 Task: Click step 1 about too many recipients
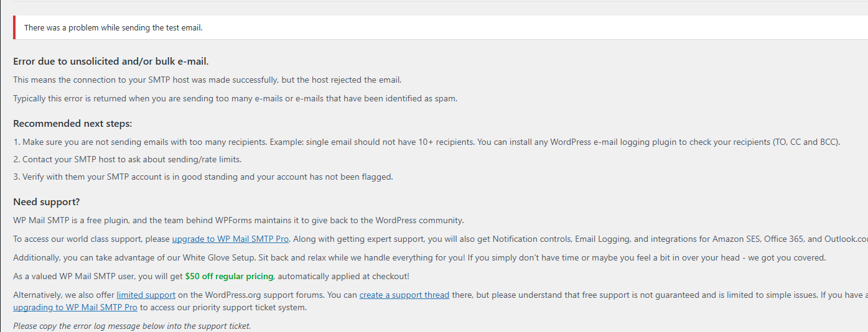[x=426, y=142]
